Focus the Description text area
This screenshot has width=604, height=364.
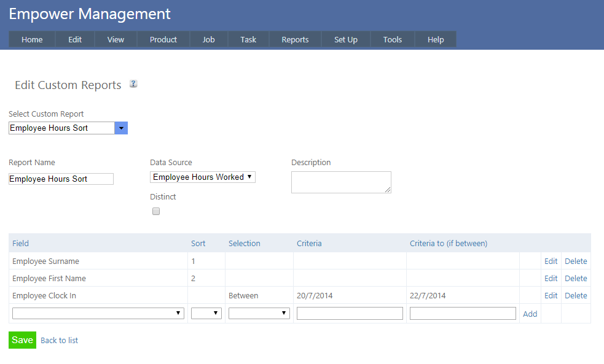coord(341,182)
